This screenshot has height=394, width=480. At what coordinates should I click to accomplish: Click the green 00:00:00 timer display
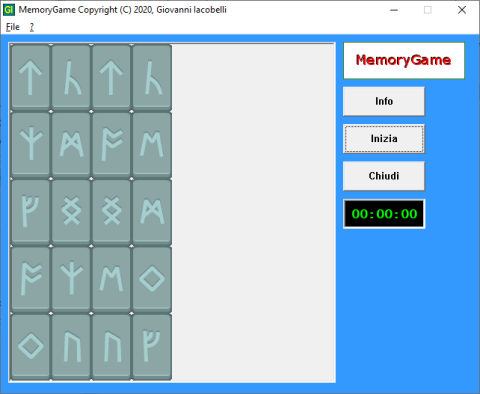[x=384, y=214]
